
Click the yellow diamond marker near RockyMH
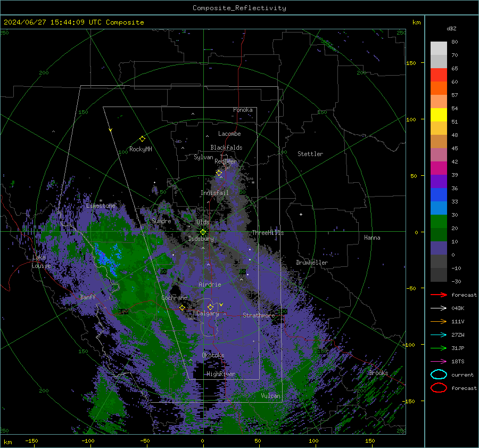click(142, 139)
